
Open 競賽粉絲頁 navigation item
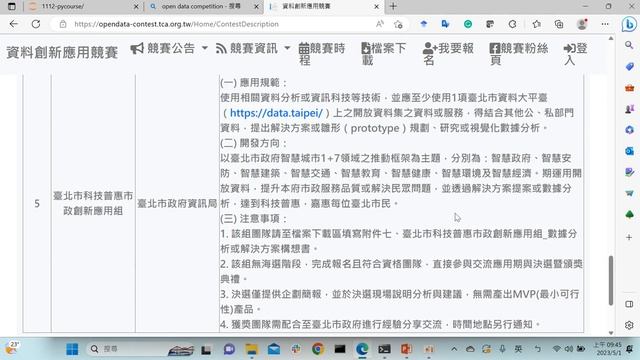[x=518, y=54]
